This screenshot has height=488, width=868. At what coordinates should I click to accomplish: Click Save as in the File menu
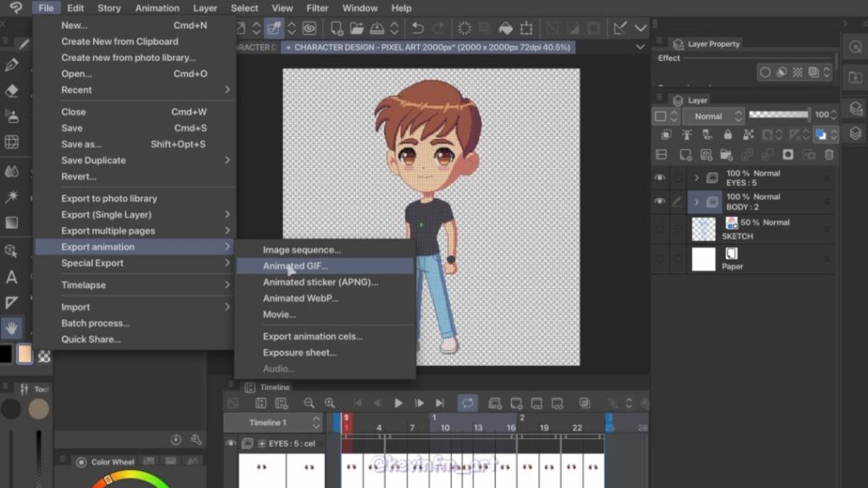point(81,144)
